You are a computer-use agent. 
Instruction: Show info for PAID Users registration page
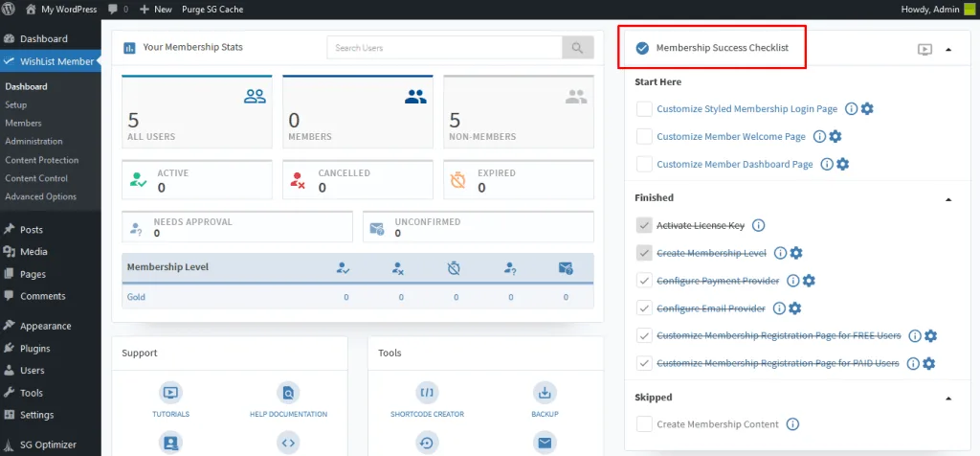pos(913,363)
